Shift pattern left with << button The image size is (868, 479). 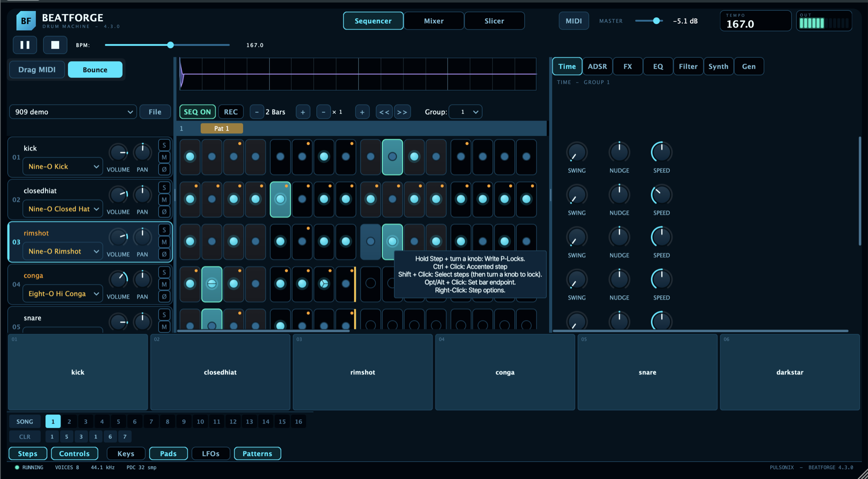384,112
